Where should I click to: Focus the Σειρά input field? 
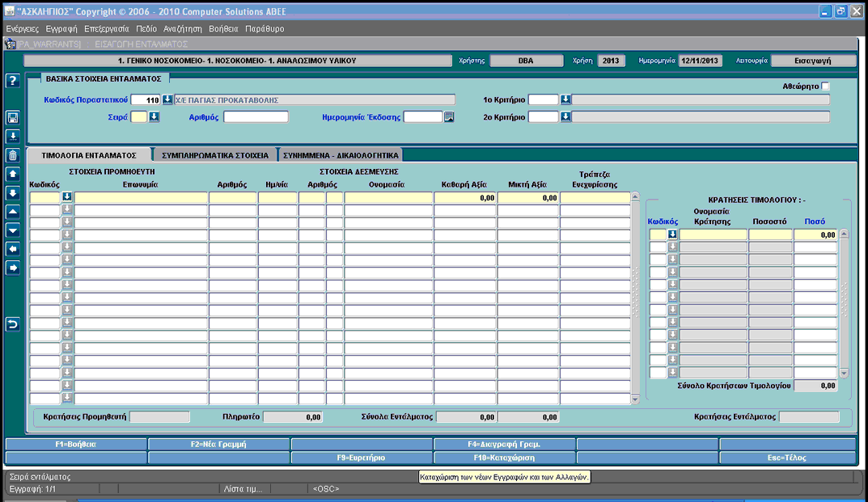(x=139, y=116)
